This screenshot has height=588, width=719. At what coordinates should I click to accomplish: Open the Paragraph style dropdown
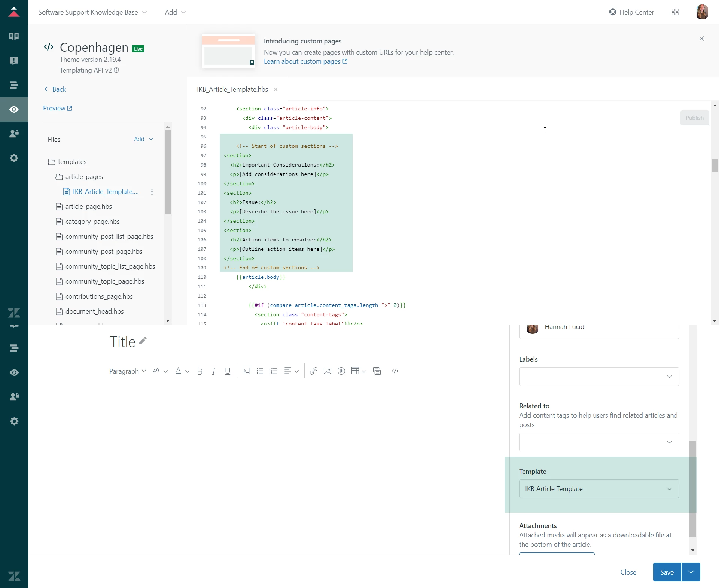coord(127,371)
